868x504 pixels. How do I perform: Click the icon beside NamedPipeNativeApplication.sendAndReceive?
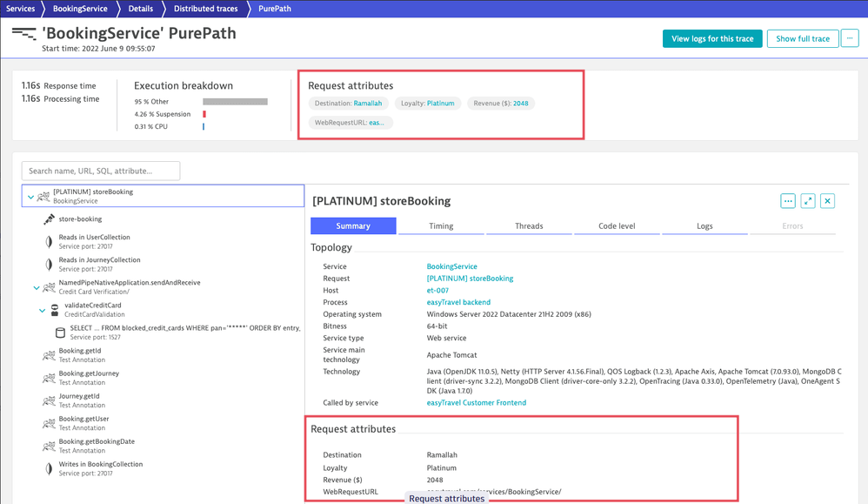coord(50,287)
